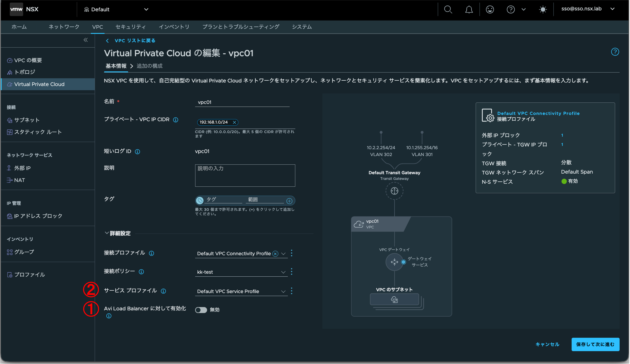The width and height of the screenshot is (630, 364).
Task: Click the 保存して次に進む button
Action: click(595, 344)
